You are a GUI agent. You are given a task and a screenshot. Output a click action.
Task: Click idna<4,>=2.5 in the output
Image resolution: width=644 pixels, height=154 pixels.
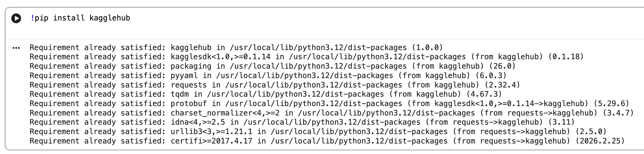tap(198, 122)
